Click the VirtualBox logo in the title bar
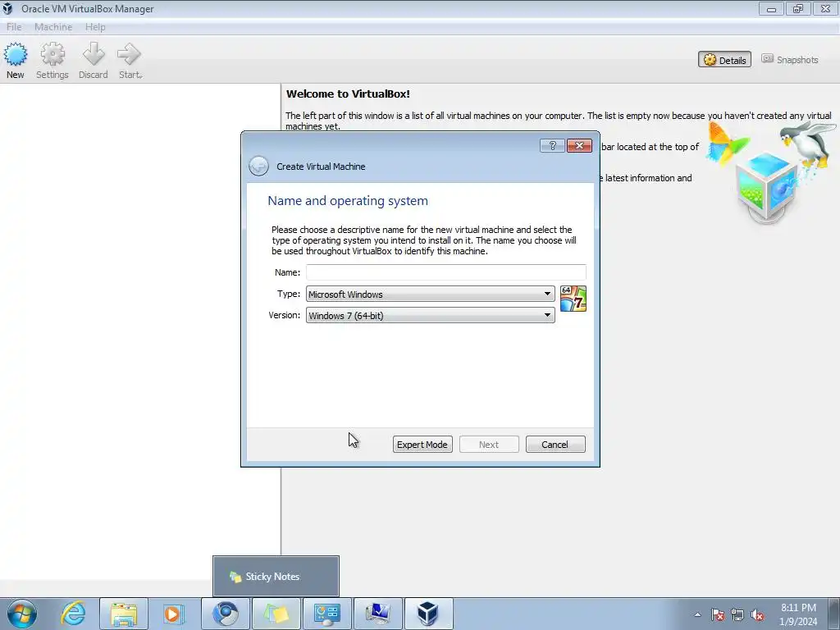The image size is (840, 630). click(x=7, y=8)
